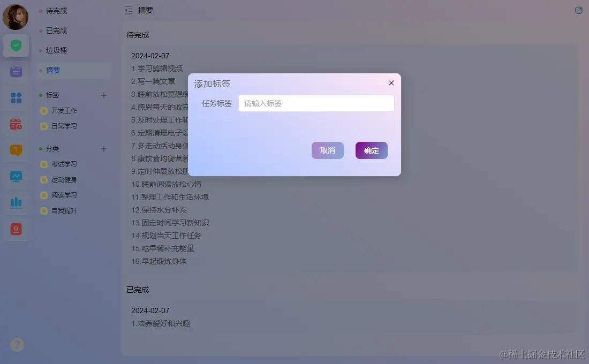Go to 待完成 in the side menu

(56, 11)
